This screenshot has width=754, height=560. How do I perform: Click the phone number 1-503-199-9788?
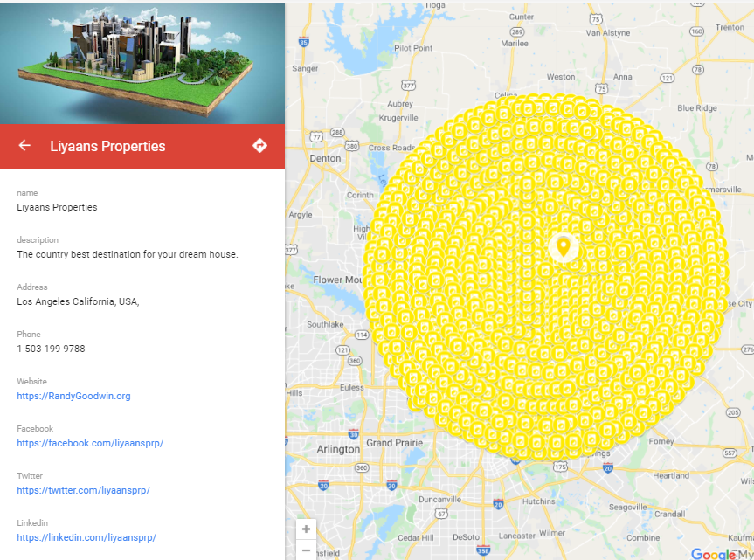coord(51,349)
